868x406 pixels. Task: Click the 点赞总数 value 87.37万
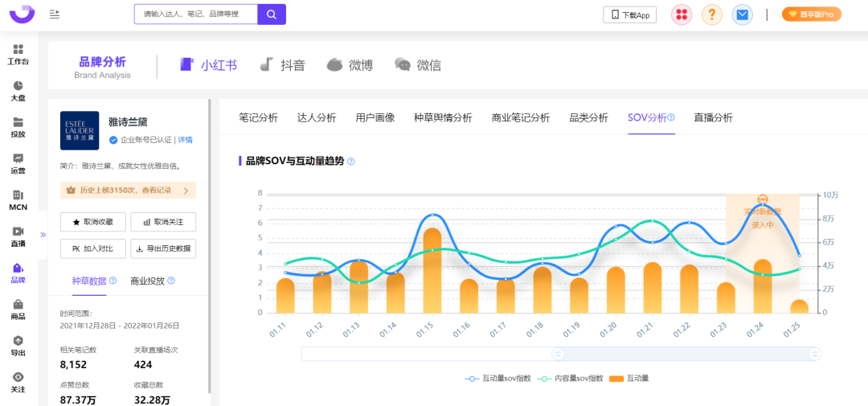(78, 400)
